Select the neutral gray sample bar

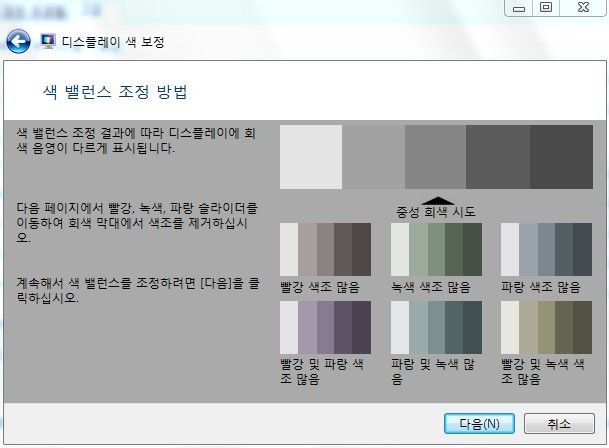point(436,157)
